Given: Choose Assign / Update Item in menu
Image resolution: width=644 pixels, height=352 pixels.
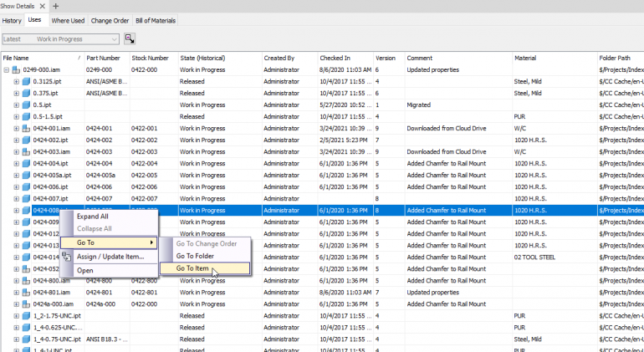Looking at the screenshot, I should coord(109,257).
